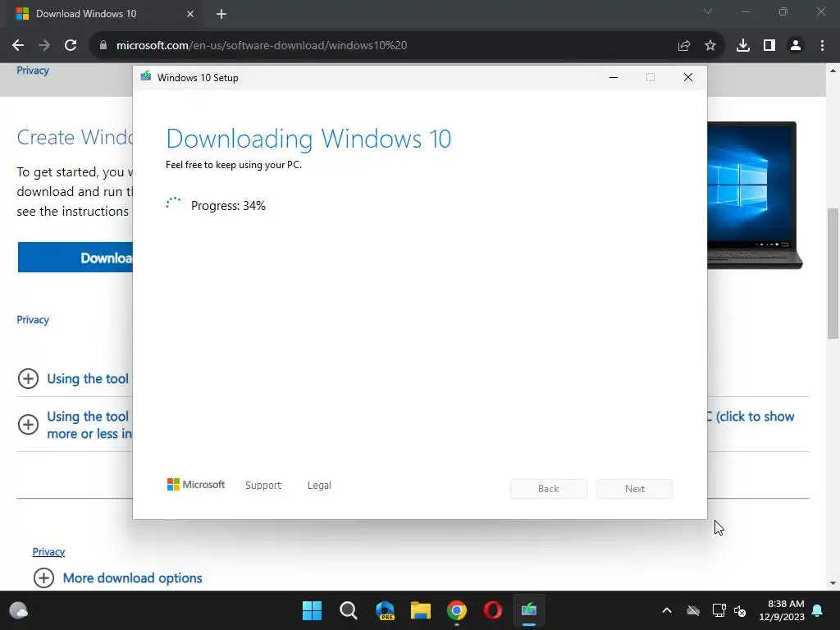Screen dimensions: 840x630
Task: Share this page from the address bar
Action: coord(683,46)
